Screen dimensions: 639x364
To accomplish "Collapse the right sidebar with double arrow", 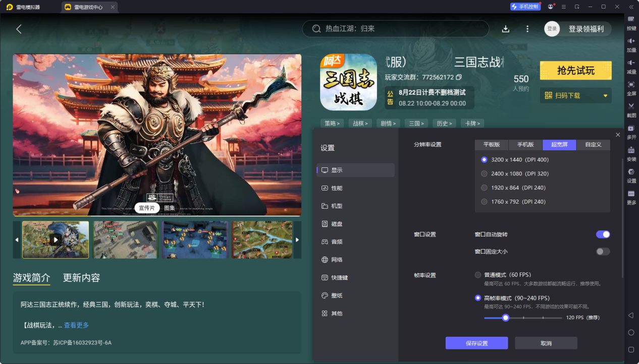I will (631, 7).
